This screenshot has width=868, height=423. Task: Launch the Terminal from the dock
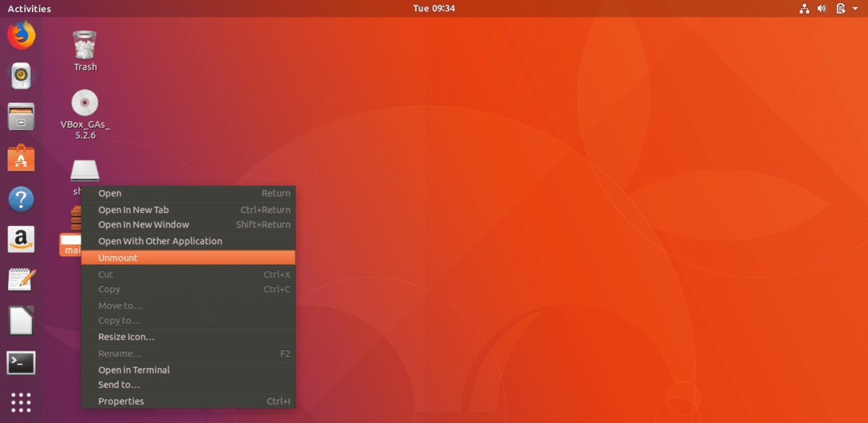[21, 363]
